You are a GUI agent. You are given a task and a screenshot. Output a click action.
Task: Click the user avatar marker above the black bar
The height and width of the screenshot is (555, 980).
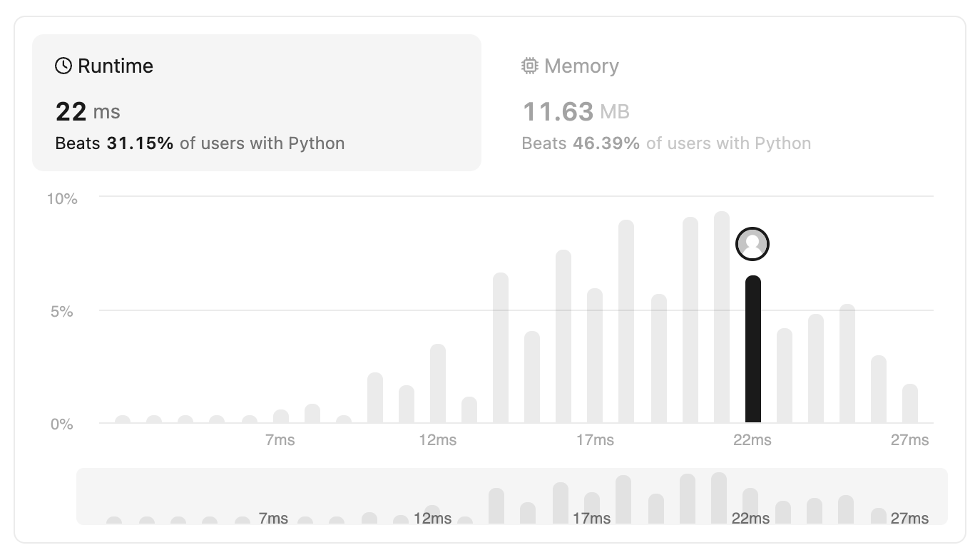[x=752, y=244]
